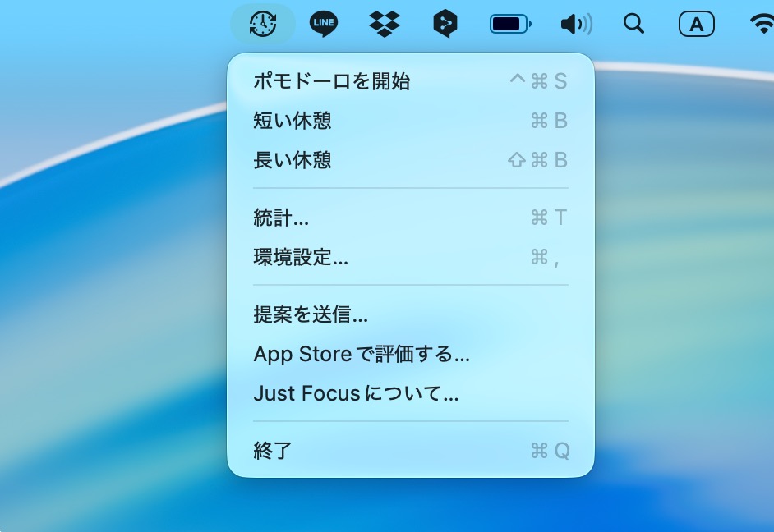Click the hexagon share icon in menu bar
The width and height of the screenshot is (774, 532).
(445, 24)
